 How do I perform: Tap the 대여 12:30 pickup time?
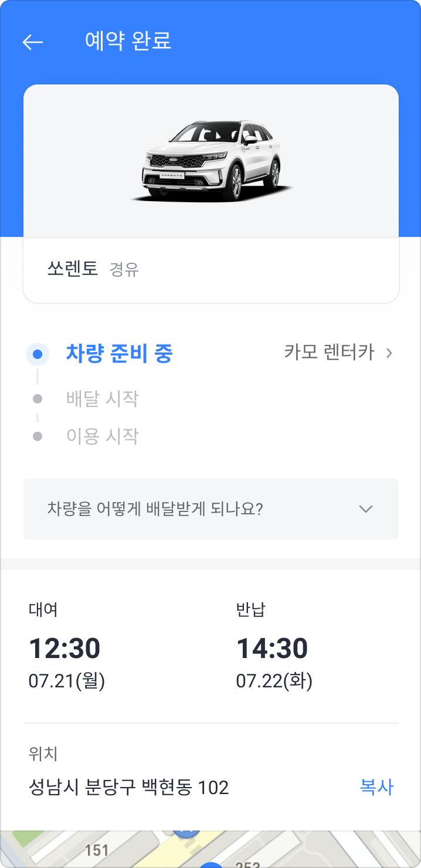pyautogui.click(x=64, y=649)
